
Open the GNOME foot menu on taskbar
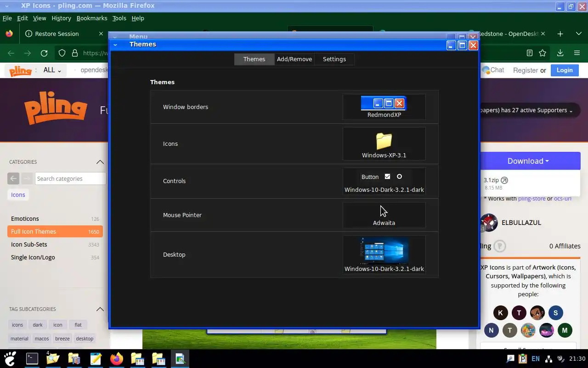(x=10, y=358)
